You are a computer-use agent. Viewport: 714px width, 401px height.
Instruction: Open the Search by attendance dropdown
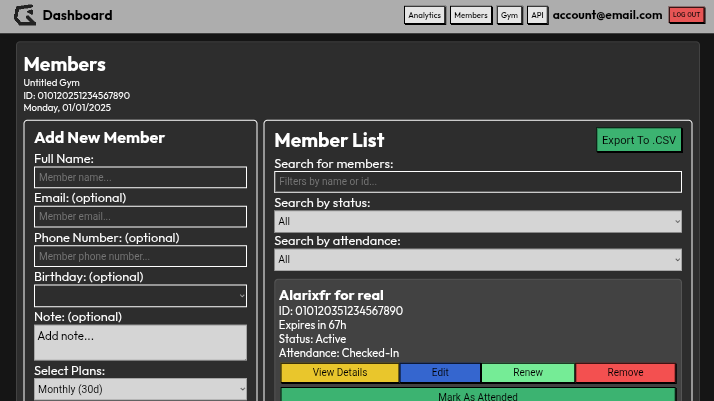pos(478,260)
